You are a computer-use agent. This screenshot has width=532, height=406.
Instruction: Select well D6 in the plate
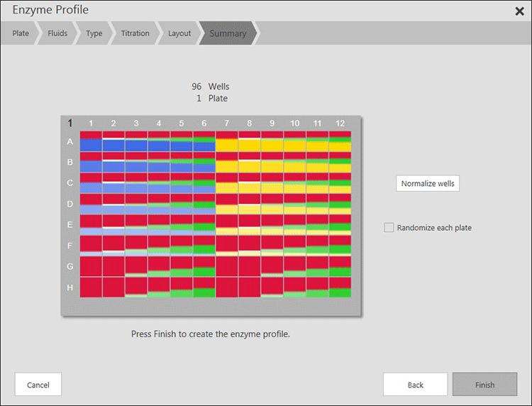[204, 204]
